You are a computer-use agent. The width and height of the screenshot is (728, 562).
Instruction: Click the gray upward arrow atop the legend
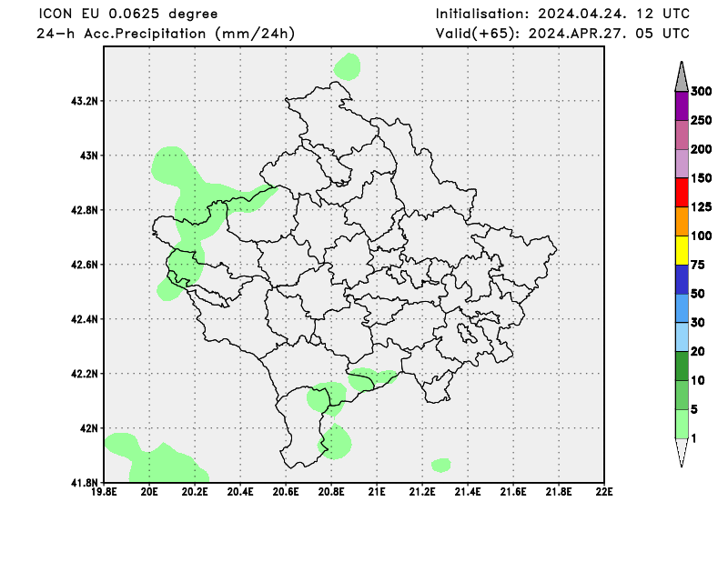click(x=682, y=77)
